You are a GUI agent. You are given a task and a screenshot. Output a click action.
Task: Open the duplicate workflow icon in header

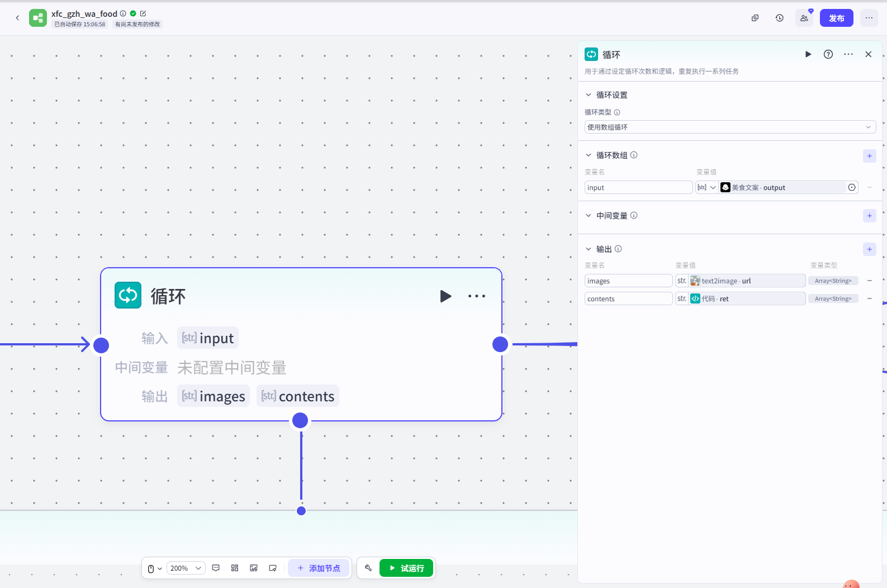pos(755,18)
